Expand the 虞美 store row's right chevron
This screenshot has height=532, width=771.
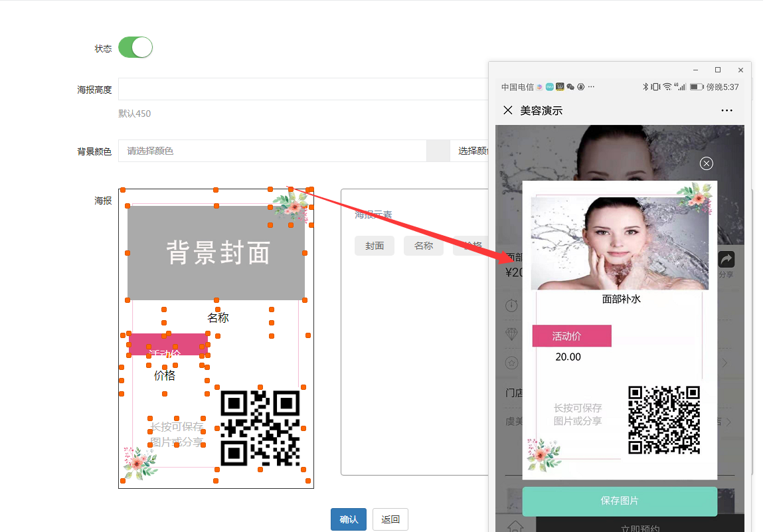coord(728,422)
